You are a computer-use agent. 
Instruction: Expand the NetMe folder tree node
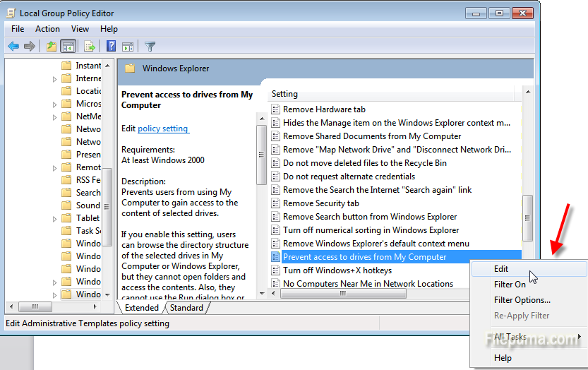(55, 117)
